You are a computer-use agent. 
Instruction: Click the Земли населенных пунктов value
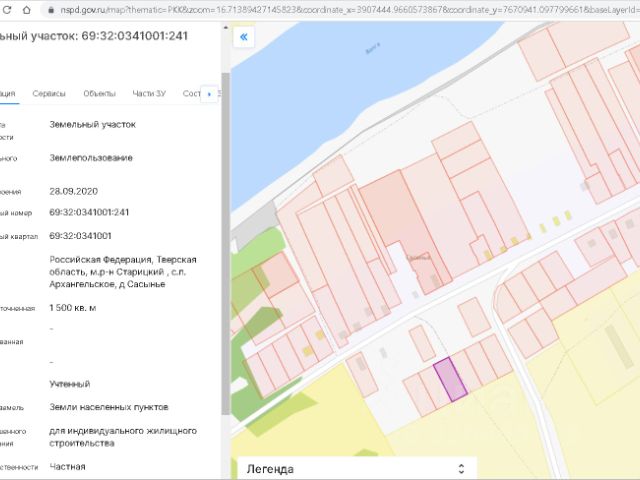click(109, 407)
